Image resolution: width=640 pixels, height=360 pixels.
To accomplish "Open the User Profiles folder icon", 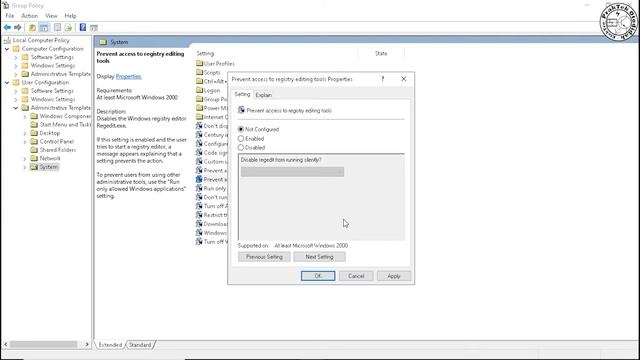I will point(199,63).
